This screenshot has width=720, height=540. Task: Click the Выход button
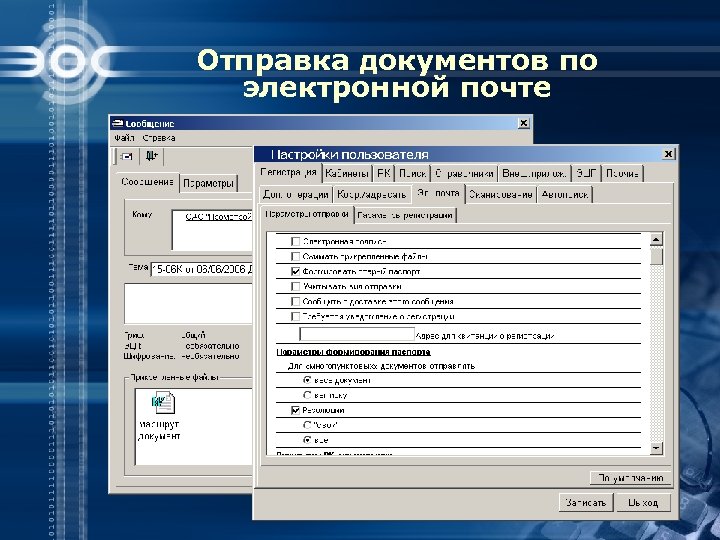[x=643, y=502]
